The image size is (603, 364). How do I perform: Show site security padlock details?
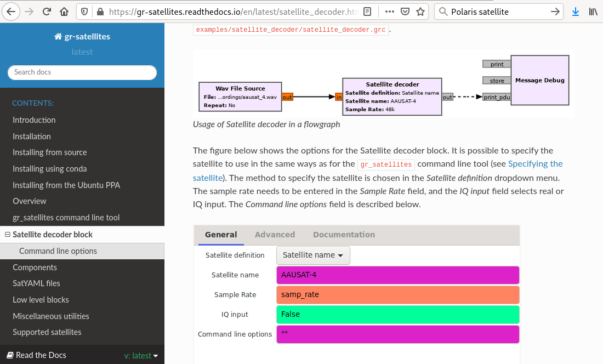(100, 12)
